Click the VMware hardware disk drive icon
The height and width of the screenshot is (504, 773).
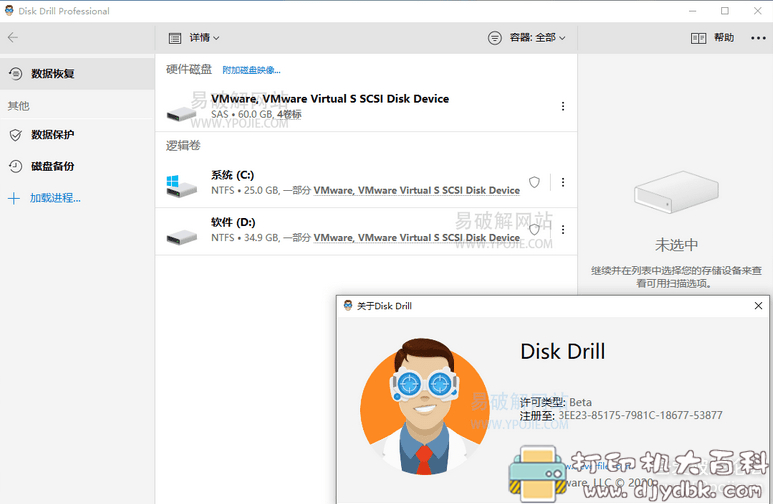click(x=181, y=114)
